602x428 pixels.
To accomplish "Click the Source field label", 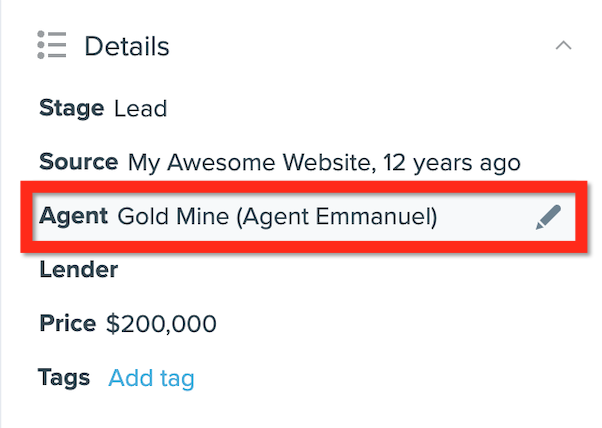I will coord(79,162).
